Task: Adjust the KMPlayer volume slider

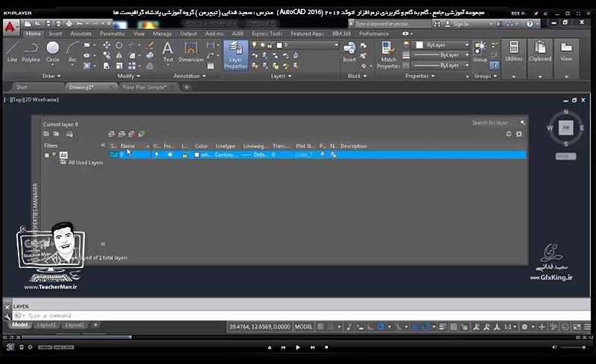Action: (572, 348)
